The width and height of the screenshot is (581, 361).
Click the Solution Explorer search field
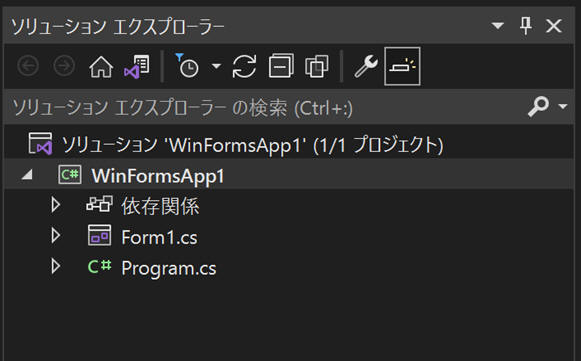[265, 107]
